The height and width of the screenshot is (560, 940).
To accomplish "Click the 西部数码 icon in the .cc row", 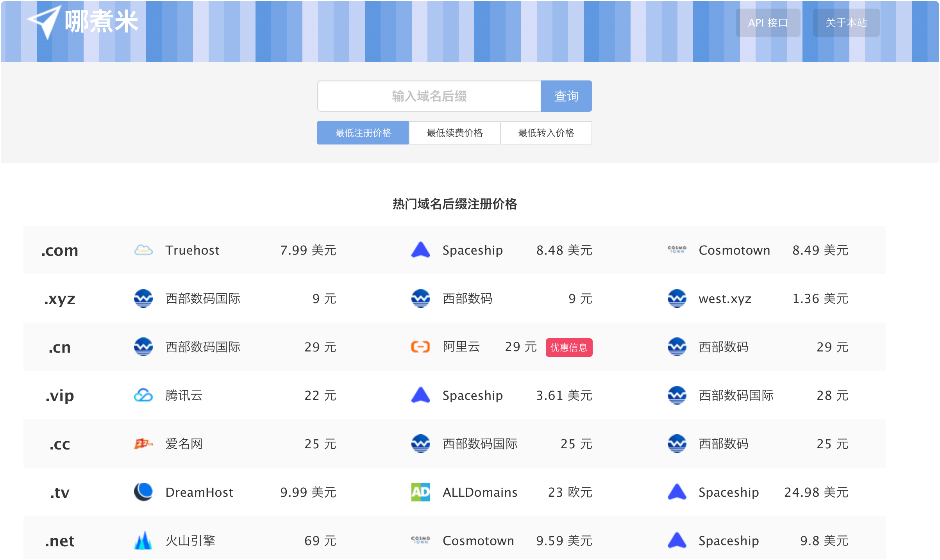I will [x=677, y=444].
